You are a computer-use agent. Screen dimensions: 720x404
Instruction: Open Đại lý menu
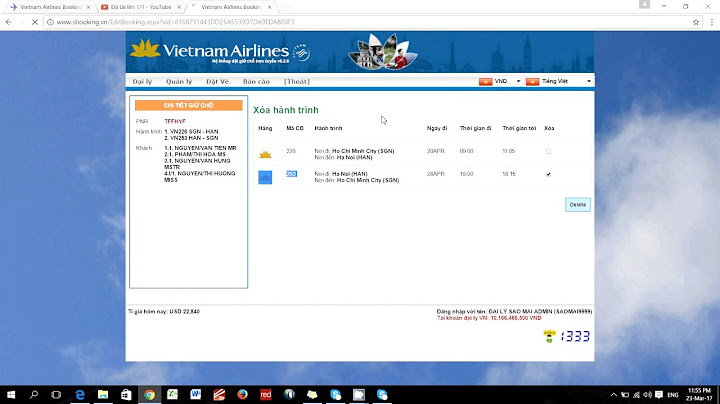tap(142, 81)
